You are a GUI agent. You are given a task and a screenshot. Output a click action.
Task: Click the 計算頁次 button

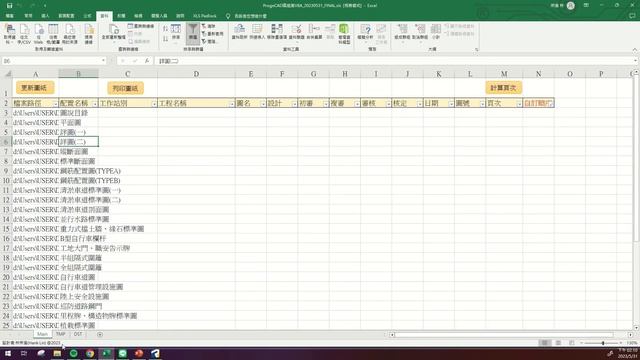pyautogui.click(x=503, y=88)
